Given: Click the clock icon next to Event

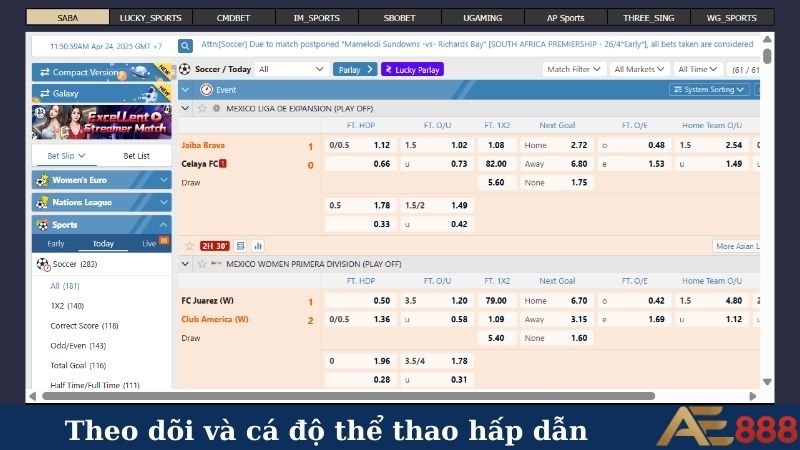Looking at the screenshot, I should pyautogui.click(x=206, y=90).
